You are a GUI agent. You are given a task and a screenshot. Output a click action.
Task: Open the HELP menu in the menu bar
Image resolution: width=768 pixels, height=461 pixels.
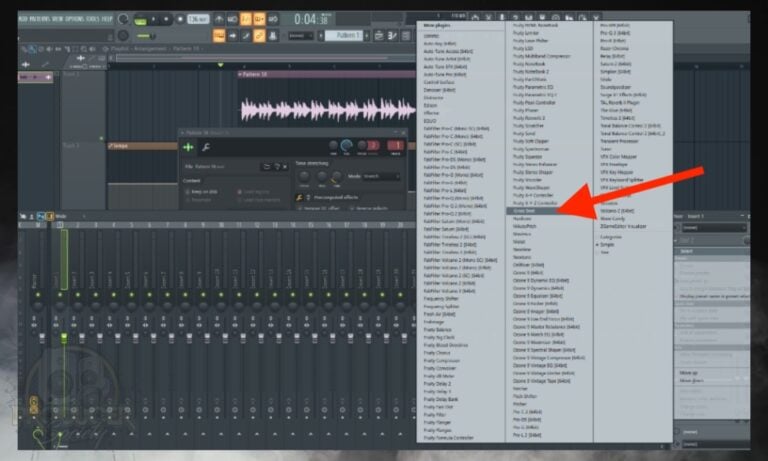tap(106, 19)
